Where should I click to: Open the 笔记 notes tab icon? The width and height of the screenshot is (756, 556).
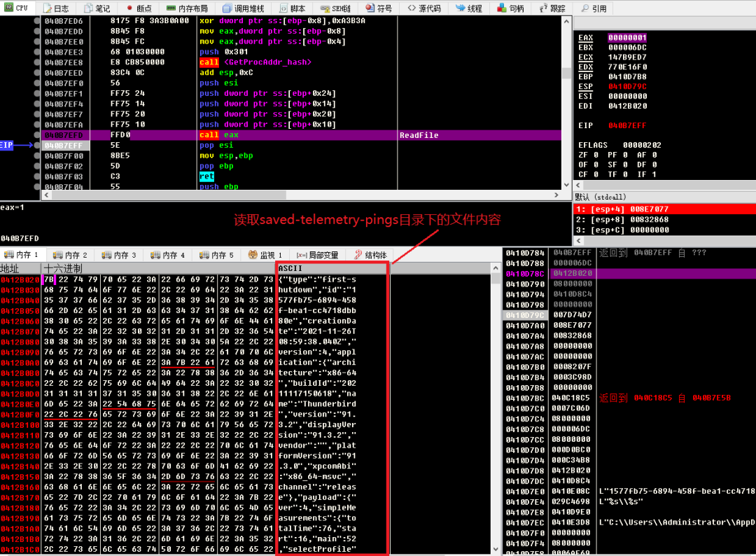coord(88,8)
